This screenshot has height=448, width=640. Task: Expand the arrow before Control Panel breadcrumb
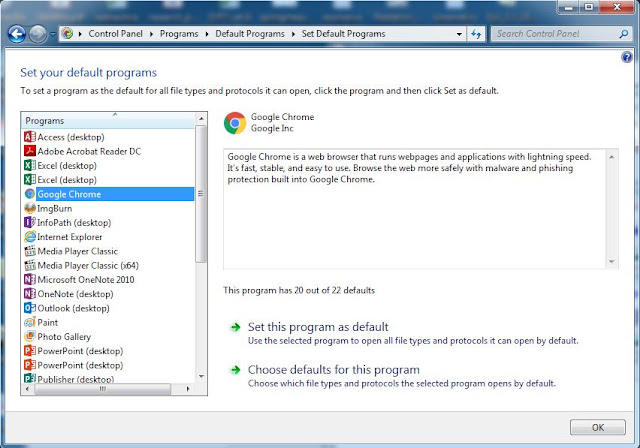pos(80,34)
